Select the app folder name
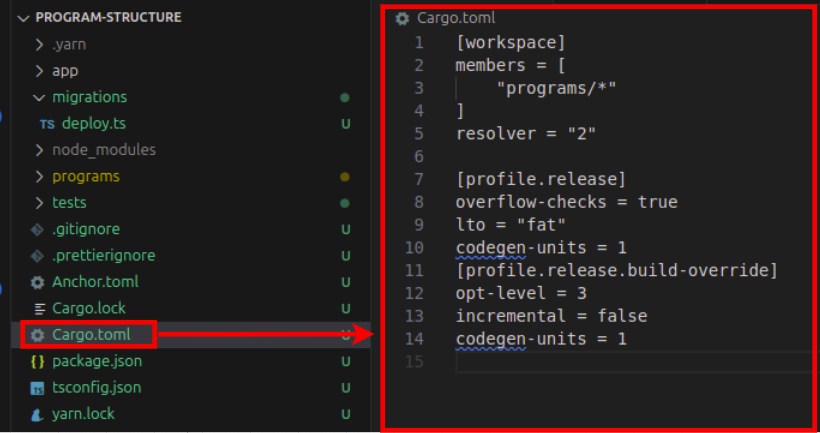 (x=65, y=71)
